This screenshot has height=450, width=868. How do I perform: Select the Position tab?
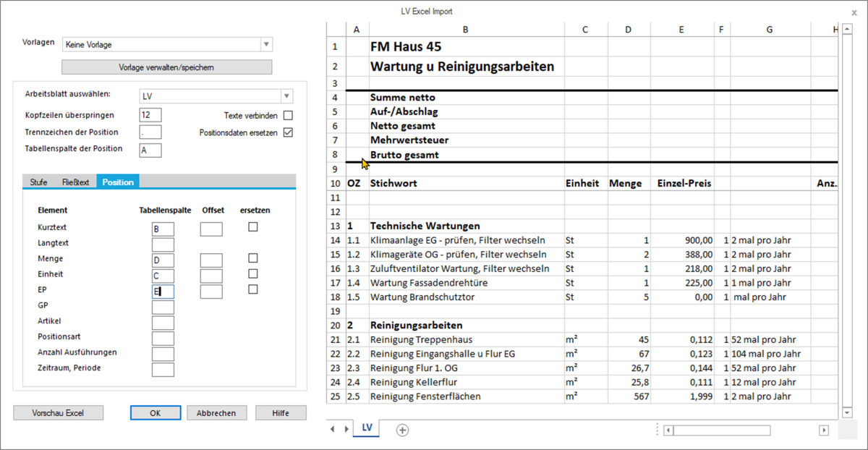coord(118,182)
